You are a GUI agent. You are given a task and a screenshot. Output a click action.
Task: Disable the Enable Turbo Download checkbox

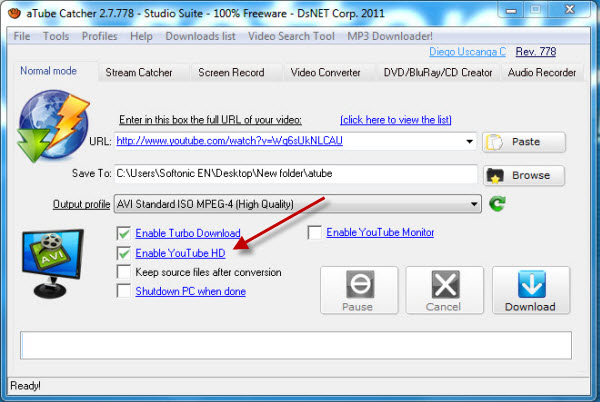[124, 233]
